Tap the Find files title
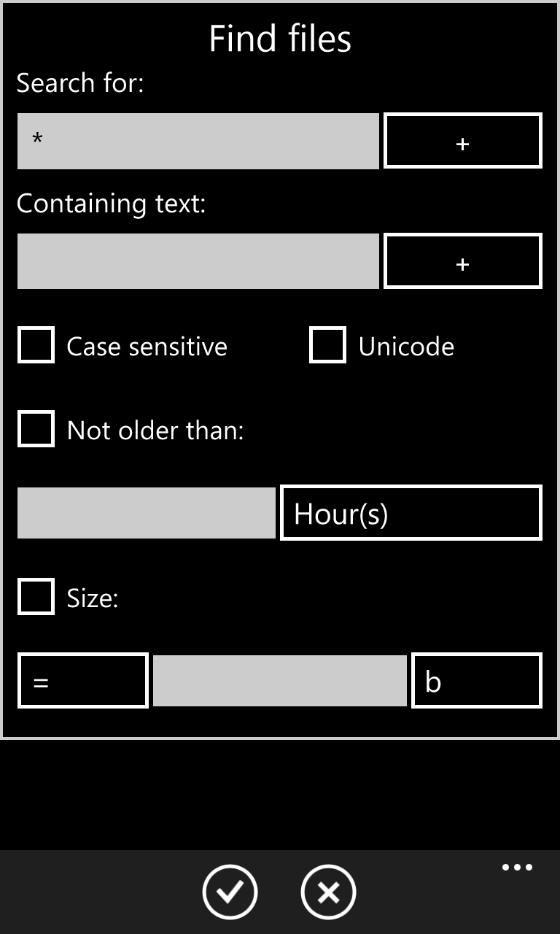560x934 pixels. click(280, 39)
